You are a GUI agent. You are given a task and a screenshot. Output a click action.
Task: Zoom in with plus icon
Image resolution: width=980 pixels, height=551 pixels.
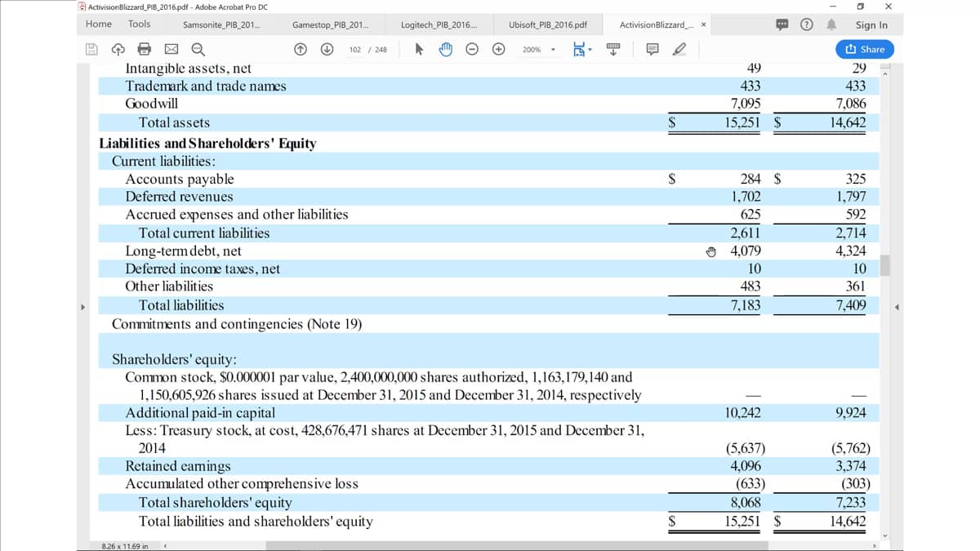pos(498,50)
